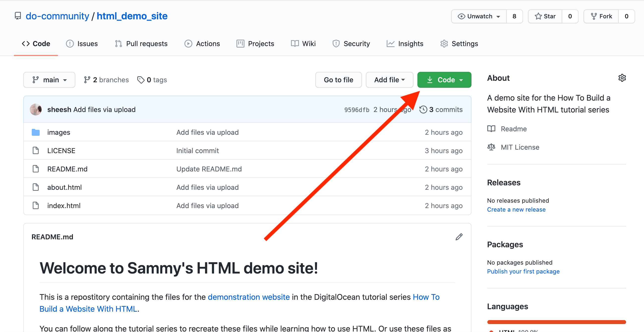The width and height of the screenshot is (644, 332).
Task: Open the Insights tab
Action: pos(405,44)
